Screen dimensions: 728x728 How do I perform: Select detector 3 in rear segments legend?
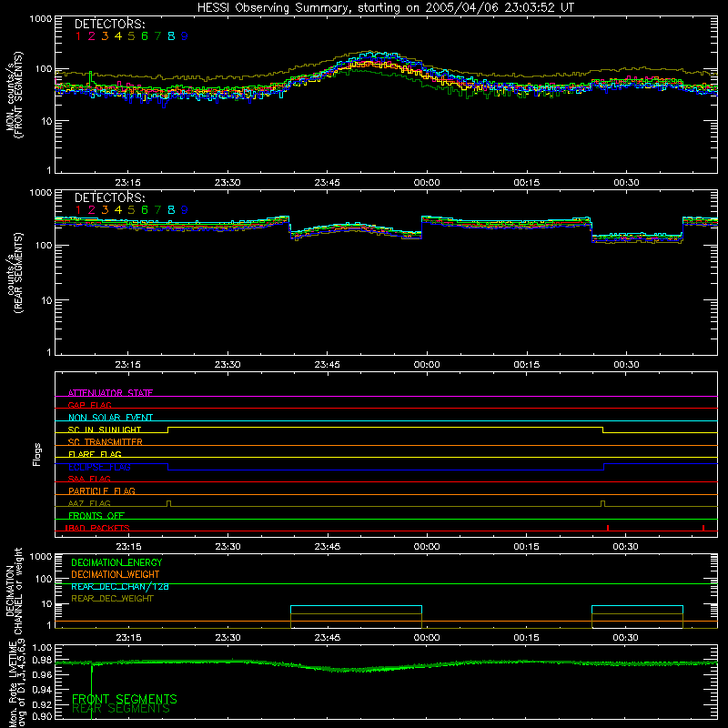coord(105,210)
